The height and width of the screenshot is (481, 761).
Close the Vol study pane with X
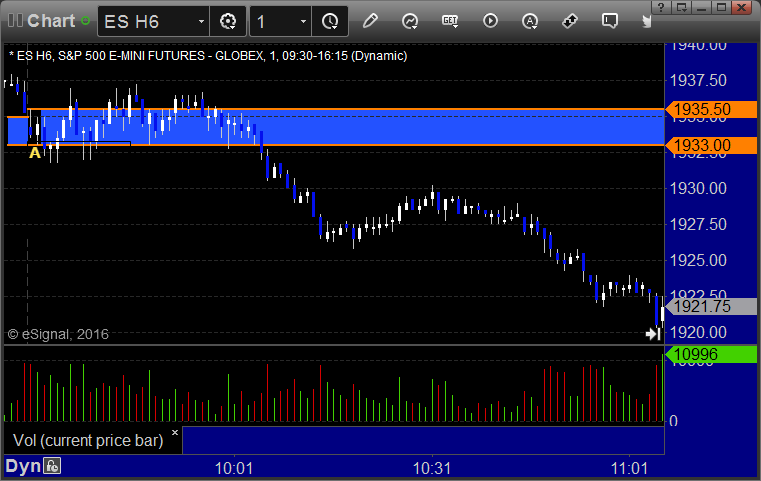175,432
